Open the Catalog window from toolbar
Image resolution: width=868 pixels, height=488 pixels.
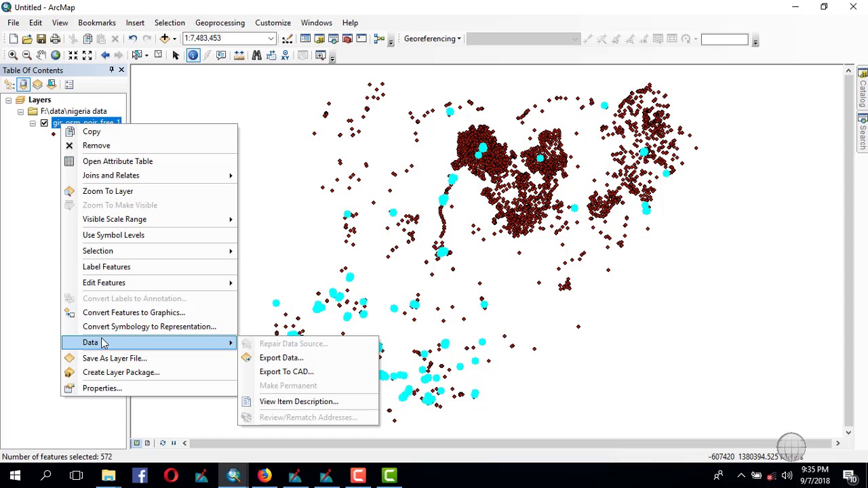pyautogui.click(x=319, y=39)
